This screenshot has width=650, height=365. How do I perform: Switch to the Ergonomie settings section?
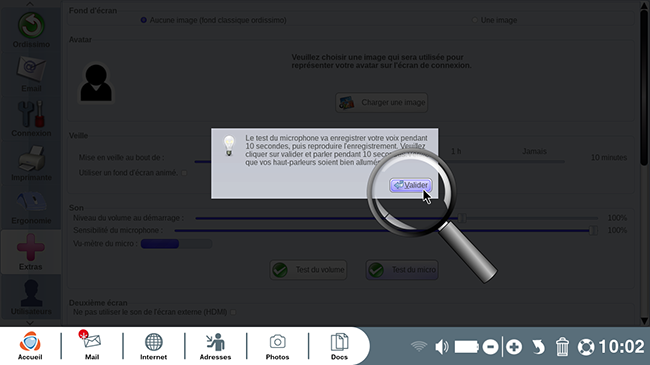[31, 208]
